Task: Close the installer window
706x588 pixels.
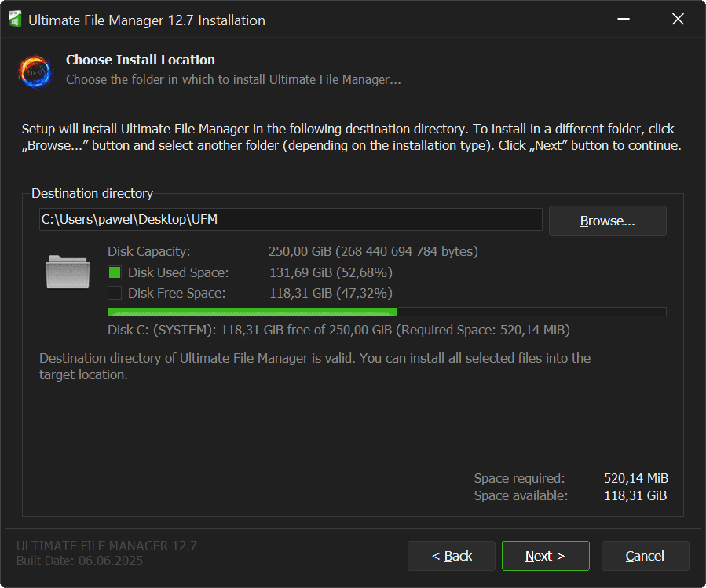Action: (x=678, y=20)
